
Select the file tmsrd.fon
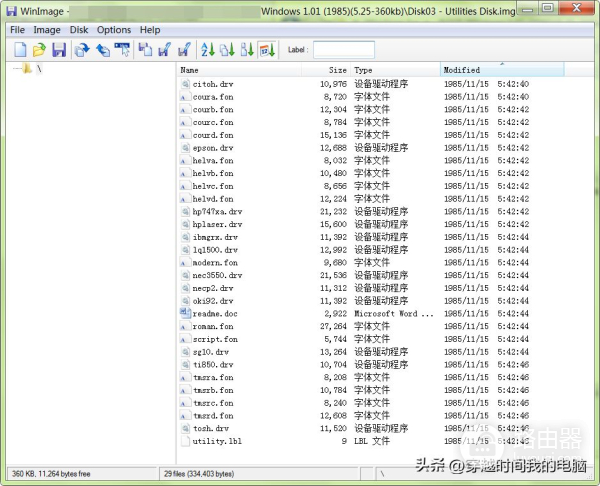pos(213,415)
